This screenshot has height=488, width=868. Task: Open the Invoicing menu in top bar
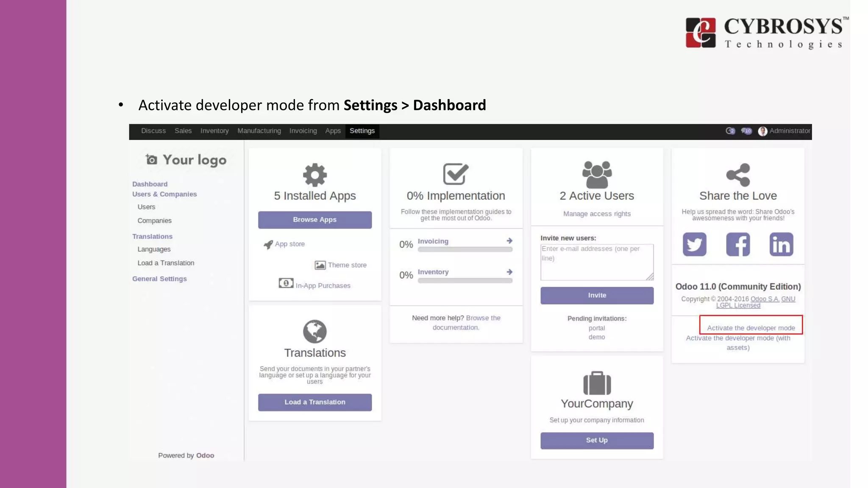pos(303,131)
